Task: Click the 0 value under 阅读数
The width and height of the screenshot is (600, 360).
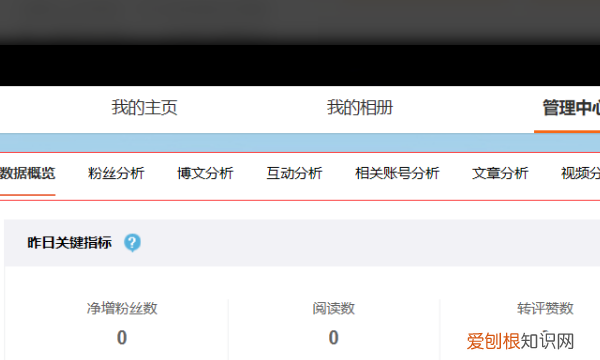Action: (334, 338)
